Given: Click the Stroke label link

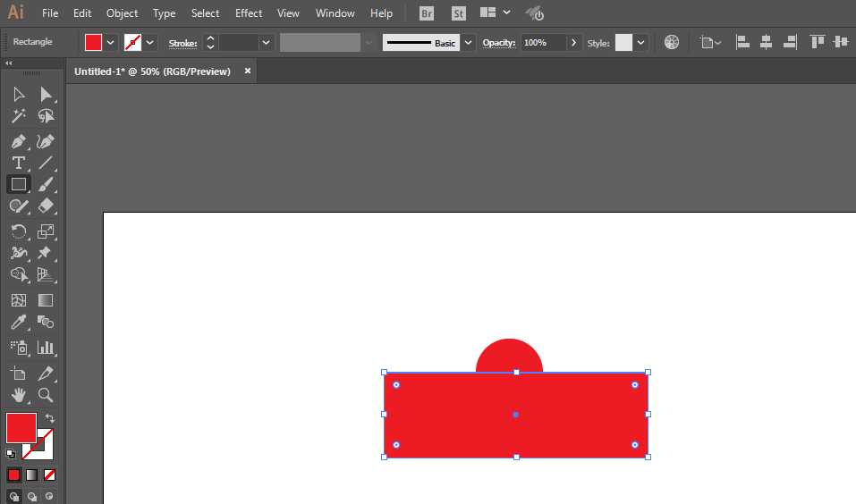Looking at the screenshot, I should (182, 43).
